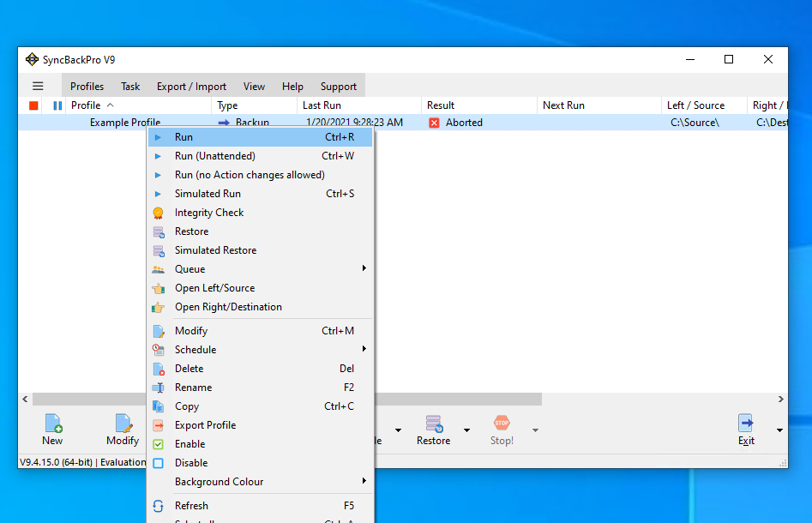Click the New profile toolbar icon
The image size is (812, 523).
[x=52, y=424]
